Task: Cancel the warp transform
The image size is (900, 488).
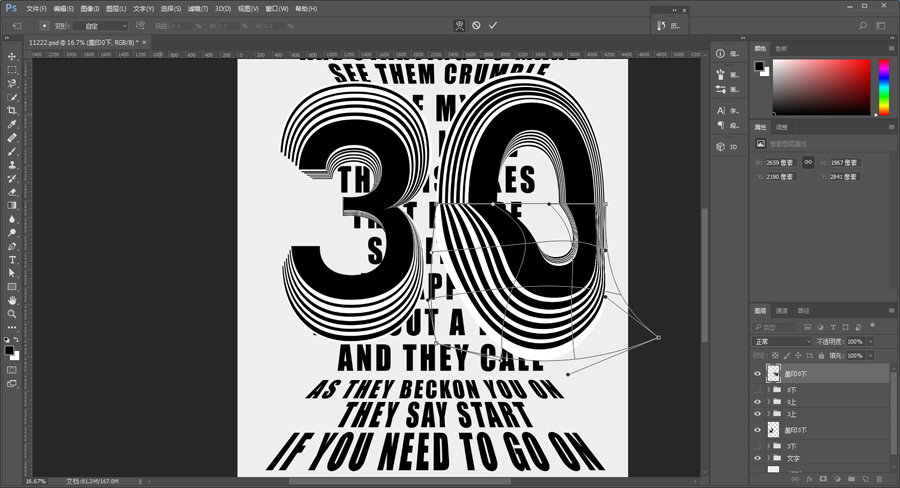Action: coord(476,25)
